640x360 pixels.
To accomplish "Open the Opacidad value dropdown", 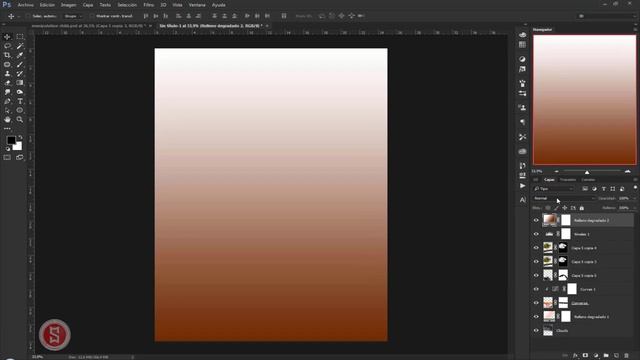I will 634,198.
